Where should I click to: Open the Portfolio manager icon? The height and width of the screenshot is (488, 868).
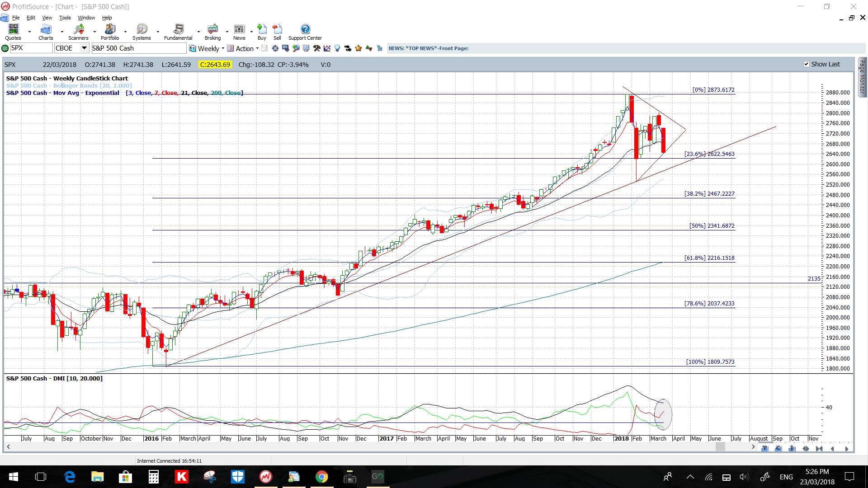110,29
